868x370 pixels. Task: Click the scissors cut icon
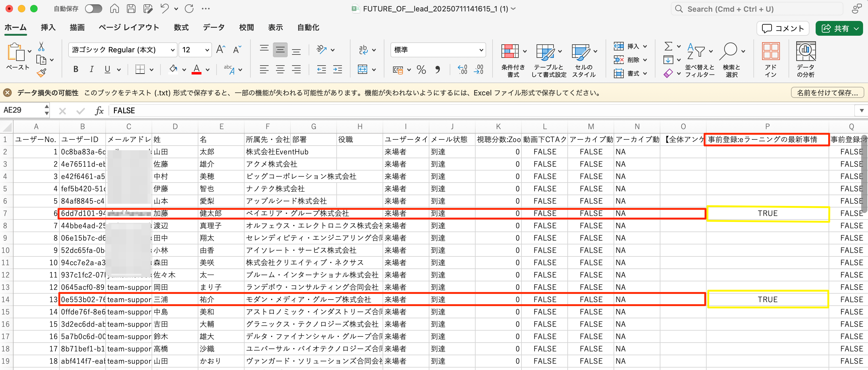pyautogui.click(x=42, y=46)
